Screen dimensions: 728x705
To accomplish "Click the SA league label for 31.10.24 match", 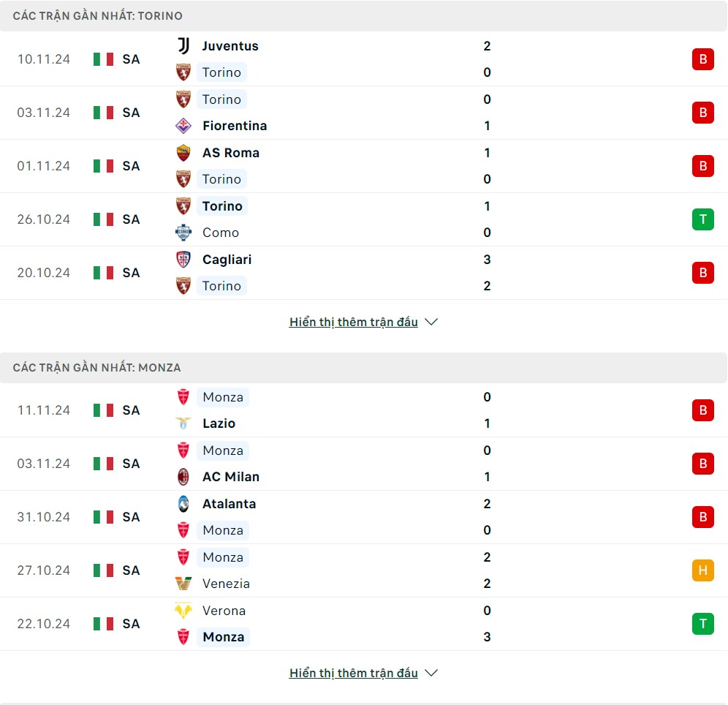I will click(131, 517).
